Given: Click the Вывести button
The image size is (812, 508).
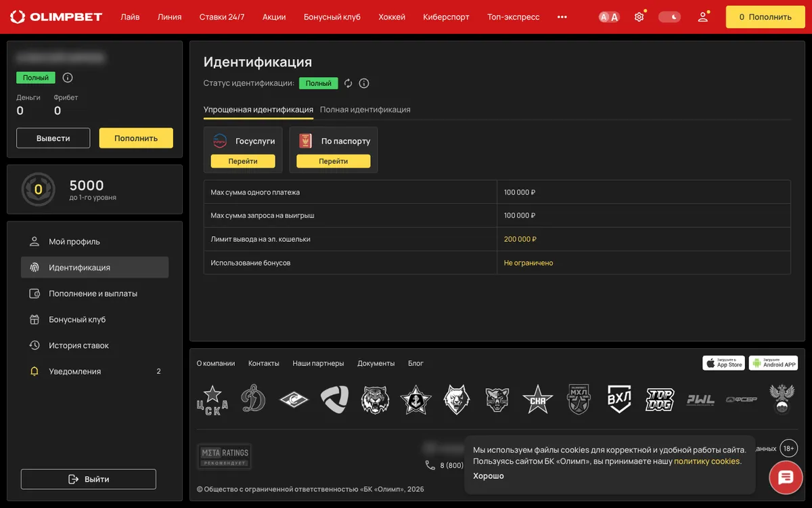Looking at the screenshot, I should pos(53,138).
